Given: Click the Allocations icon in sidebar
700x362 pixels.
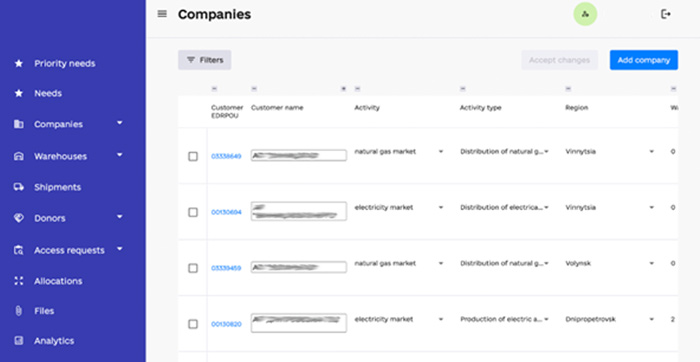Looking at the screenshot, I should point(19,281).
